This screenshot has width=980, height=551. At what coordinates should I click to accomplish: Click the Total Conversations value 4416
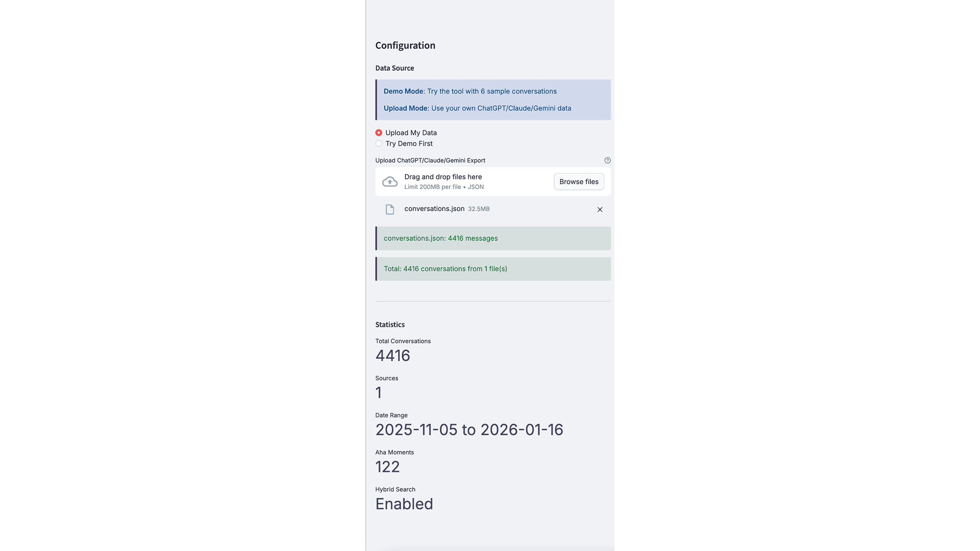(393, 355)
